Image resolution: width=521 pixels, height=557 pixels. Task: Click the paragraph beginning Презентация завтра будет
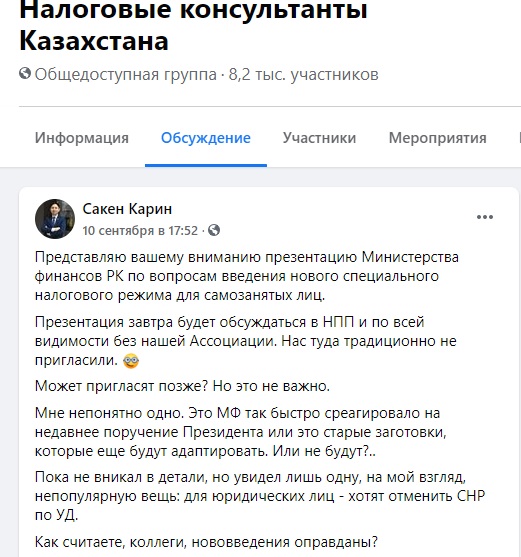pos(246,341)
